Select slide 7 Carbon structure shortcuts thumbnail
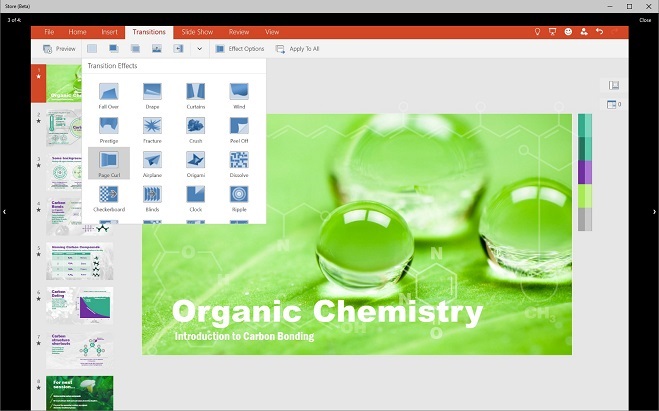The width and height of the screenshot is (659, 411). [x=79, y=350]
